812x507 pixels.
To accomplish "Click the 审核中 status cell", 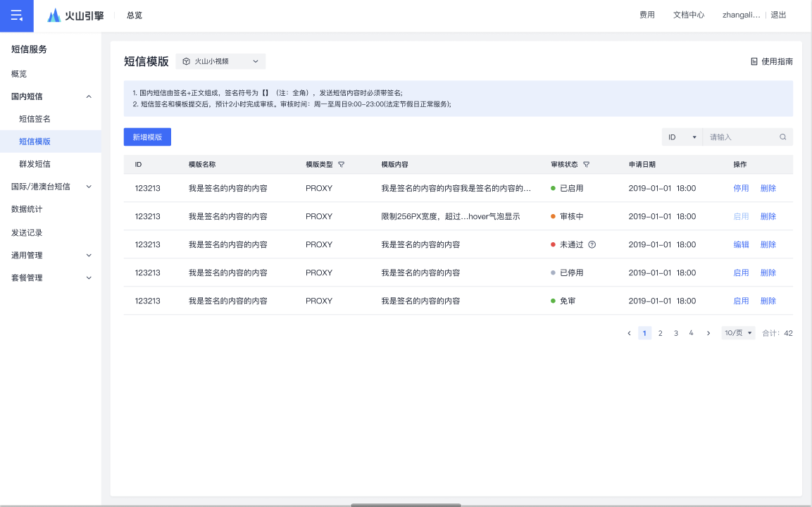I will pos(567,216).
